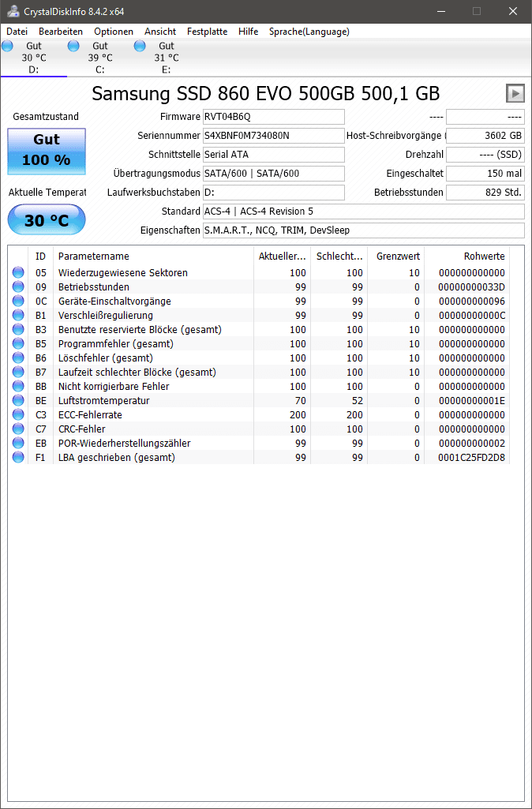
Task: Open the Bearbeiten menu
Action: click(x=60, y=32)
